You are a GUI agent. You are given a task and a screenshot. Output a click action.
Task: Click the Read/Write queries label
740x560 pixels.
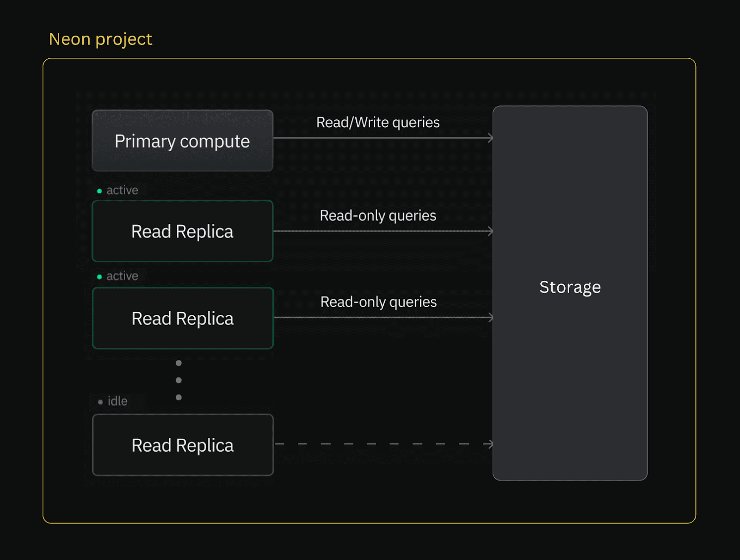tap(377, 122)
